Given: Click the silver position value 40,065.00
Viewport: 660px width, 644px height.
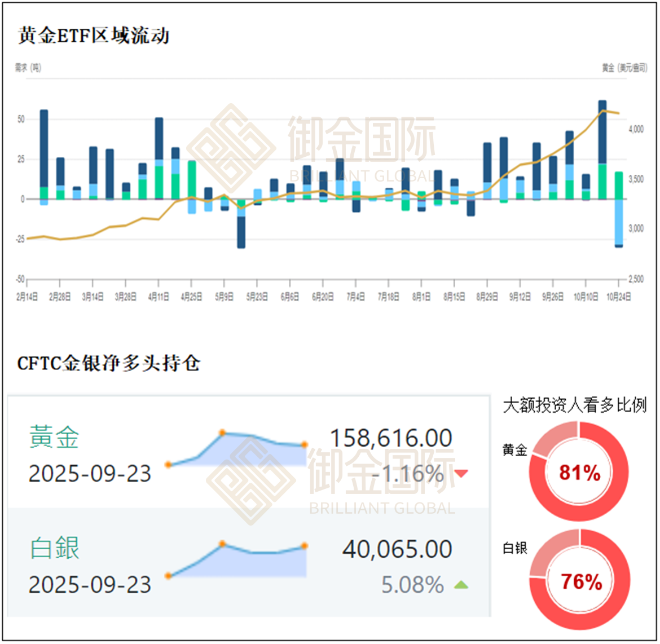Looking at the screenshot, I should (397, 549).
